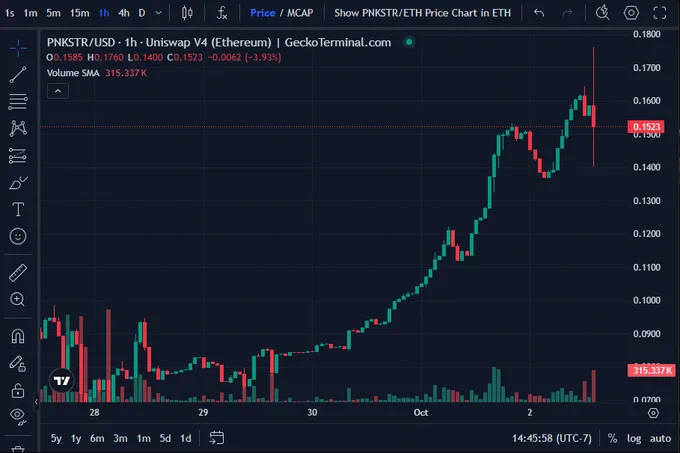Image resolution: width=680 pixels, height=453 pixels.
Task: Switch to 1m interval in top bar
Action: (x=30, y=13)
